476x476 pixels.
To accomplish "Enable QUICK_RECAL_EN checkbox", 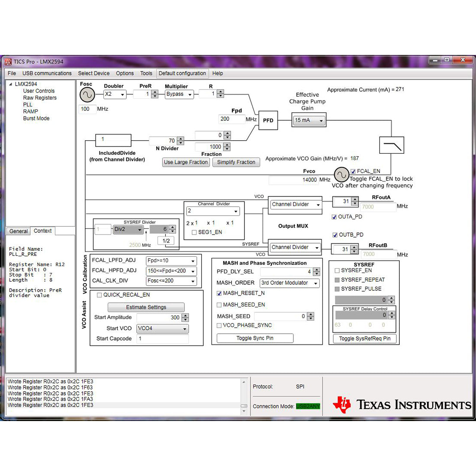I will click(x=99, y=295).
